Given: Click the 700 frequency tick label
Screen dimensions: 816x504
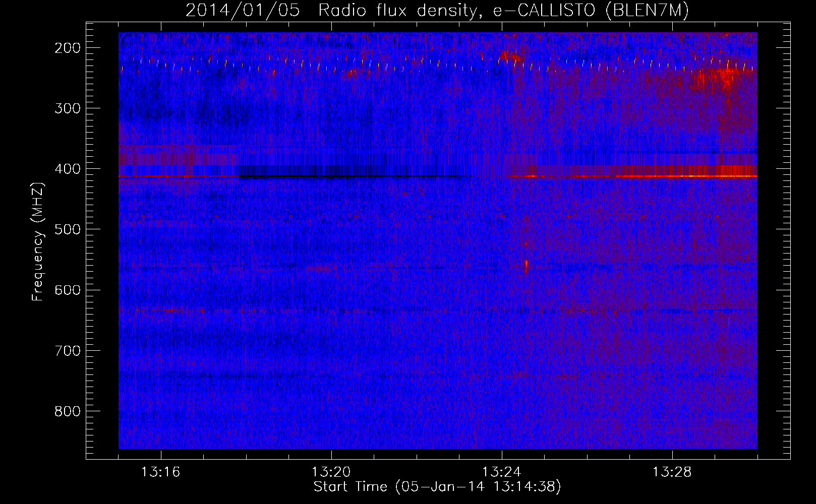Looking at the screenshot, I should tap(68, 351).
